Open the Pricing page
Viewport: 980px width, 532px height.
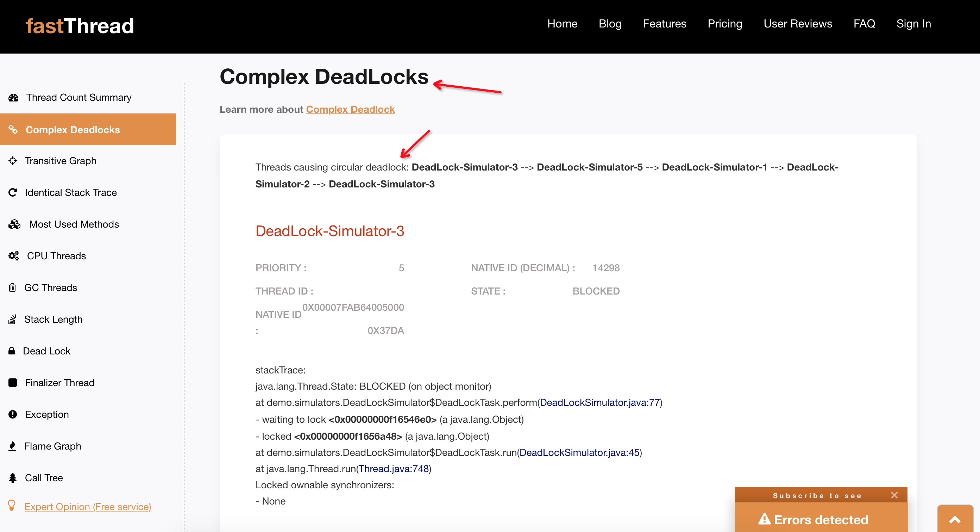(725, 24)
